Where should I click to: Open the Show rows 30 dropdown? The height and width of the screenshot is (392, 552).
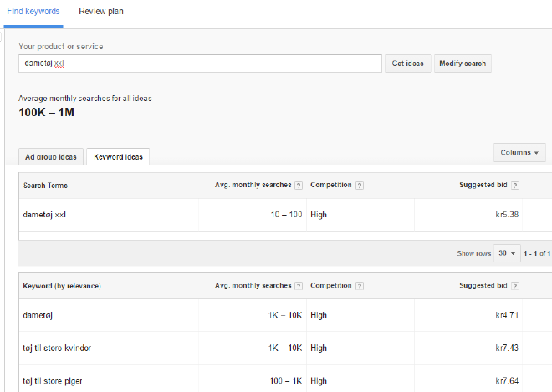(506, 253)
